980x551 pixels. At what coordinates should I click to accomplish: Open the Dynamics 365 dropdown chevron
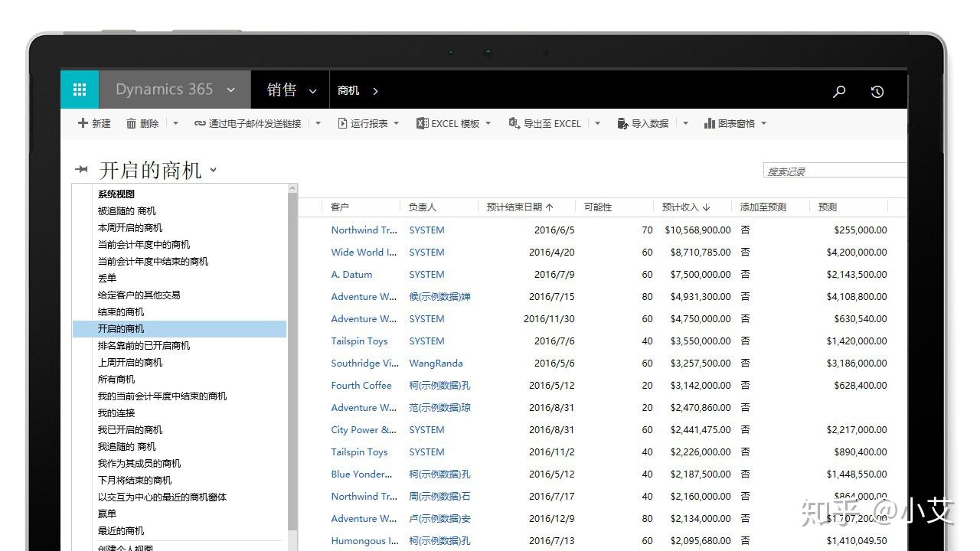pos(230,90)
